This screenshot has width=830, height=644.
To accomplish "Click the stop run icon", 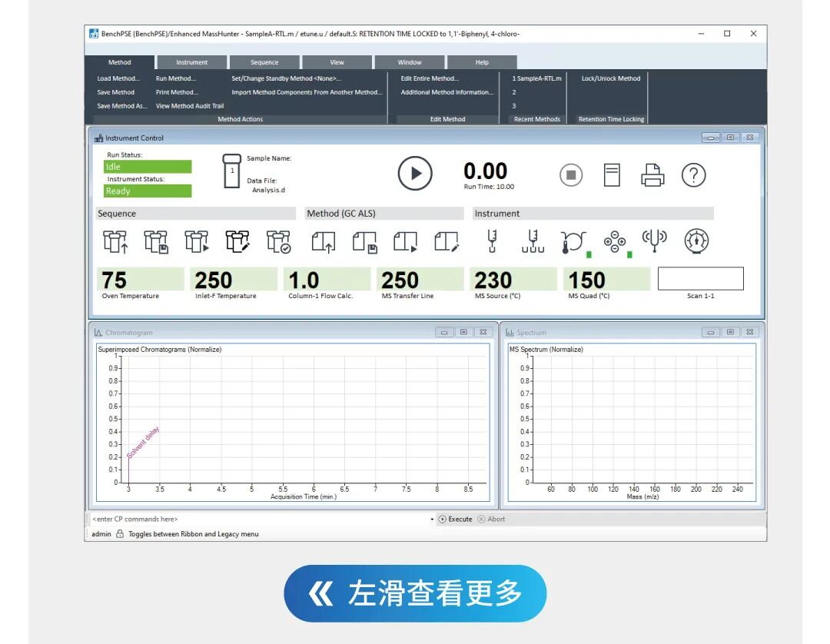I will point(570,175).
